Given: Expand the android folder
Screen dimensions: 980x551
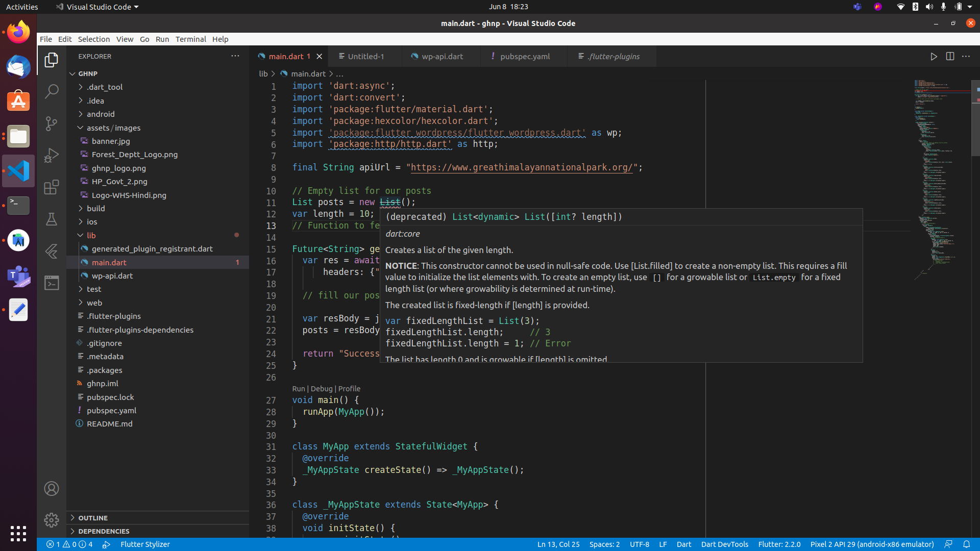Looking at the screenshot, I should (101, 114).
